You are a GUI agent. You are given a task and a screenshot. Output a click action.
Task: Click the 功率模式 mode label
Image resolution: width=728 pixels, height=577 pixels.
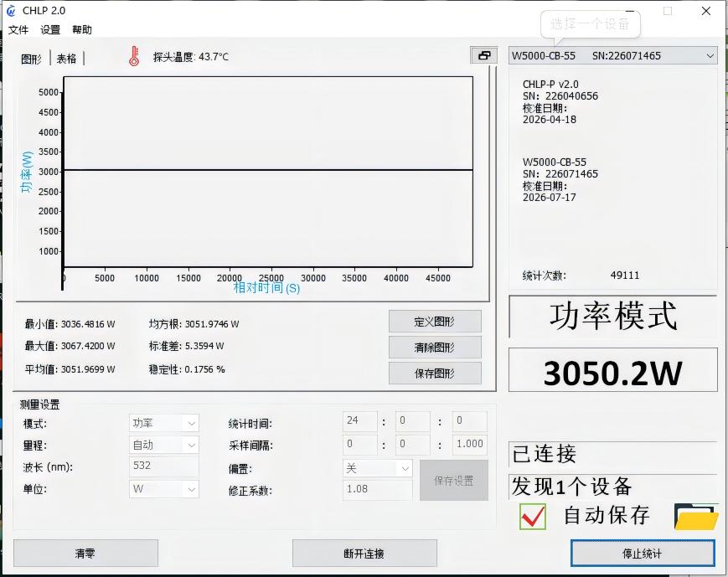point(613,316)
